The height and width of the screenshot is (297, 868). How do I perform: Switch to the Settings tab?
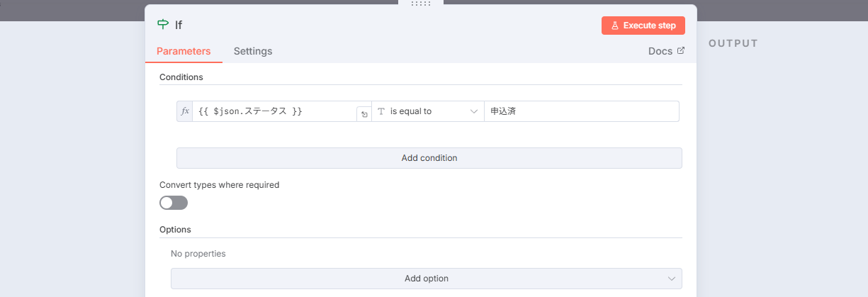(x=253, y=51)
